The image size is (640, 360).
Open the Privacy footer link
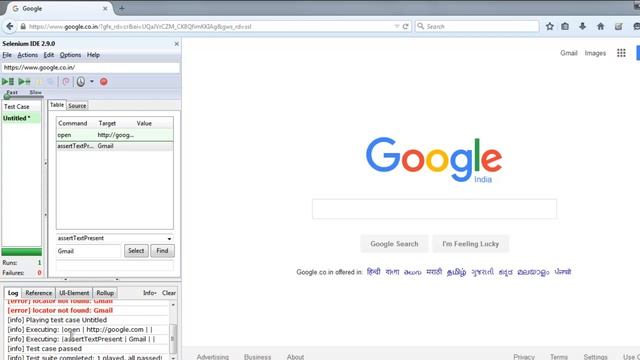pyautogui.click(x=524, y=357)
